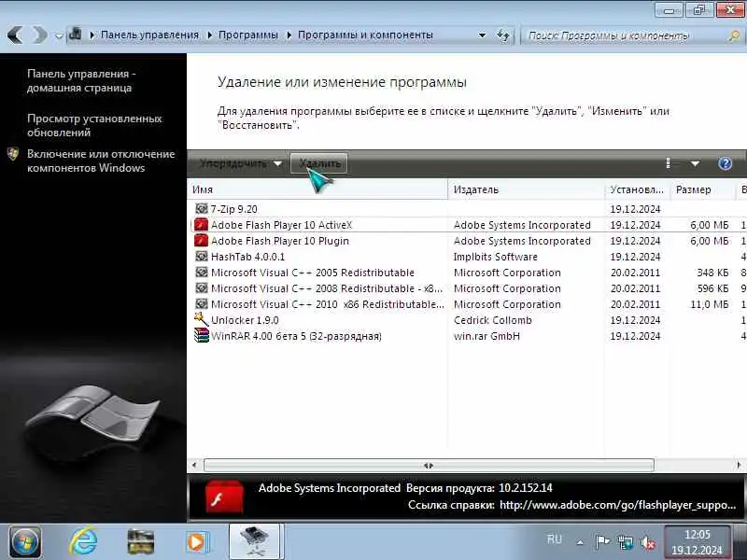Click the Visual C++ 2008 Redistributable icon

[x=202, y=288]
